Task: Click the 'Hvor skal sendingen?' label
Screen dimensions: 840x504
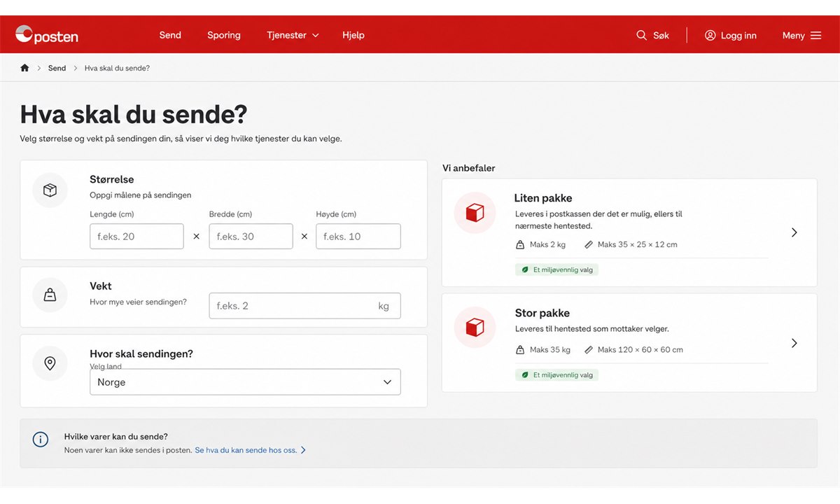Action: 141,354
